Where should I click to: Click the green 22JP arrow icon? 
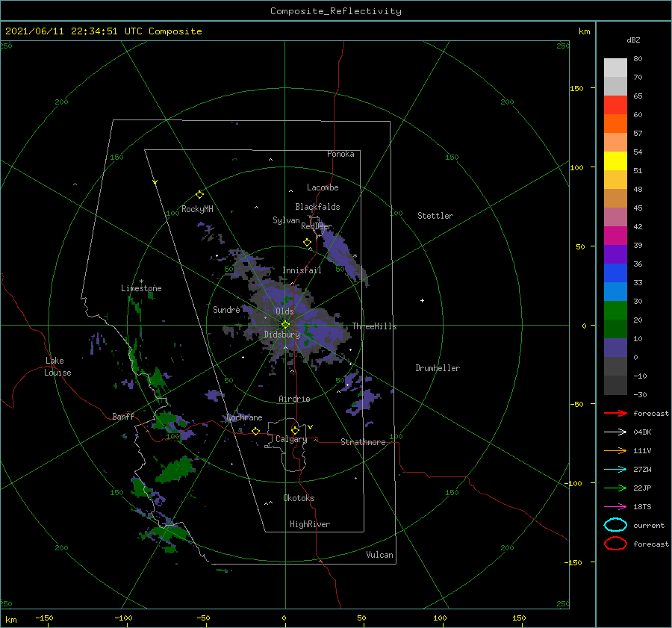click(x=615, y=488)
